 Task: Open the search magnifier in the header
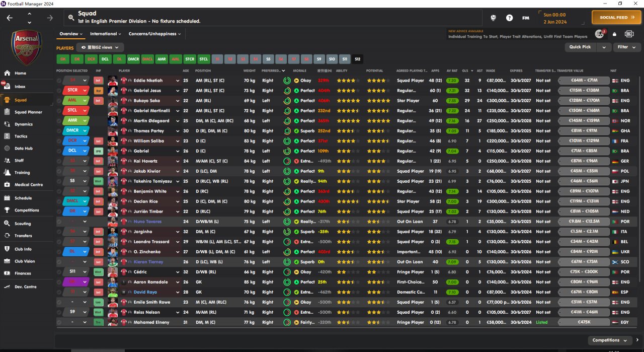coord(71,18)
